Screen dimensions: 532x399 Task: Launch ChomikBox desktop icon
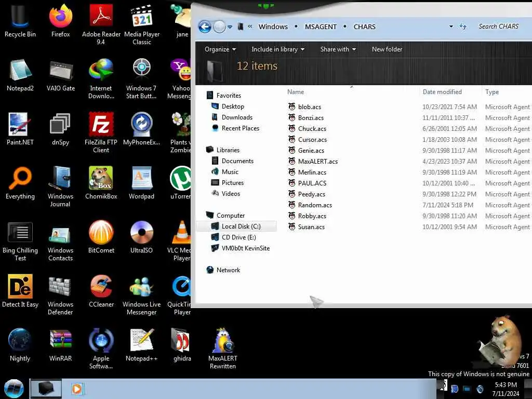point(101,183)
